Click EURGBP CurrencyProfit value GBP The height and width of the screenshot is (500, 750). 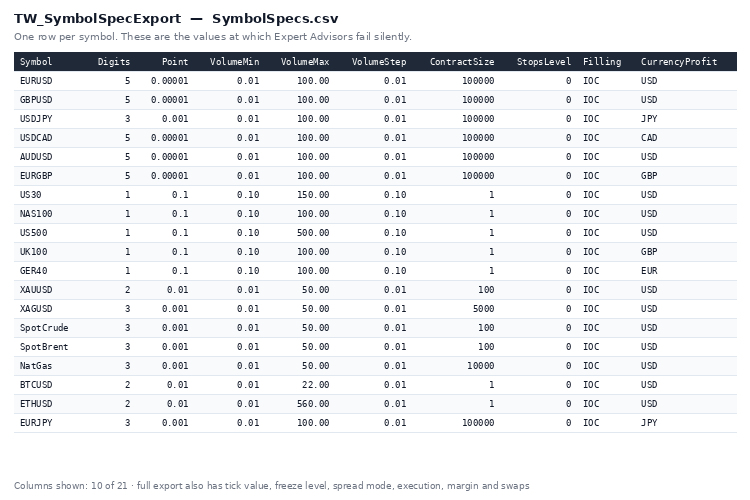click(649, 176)
